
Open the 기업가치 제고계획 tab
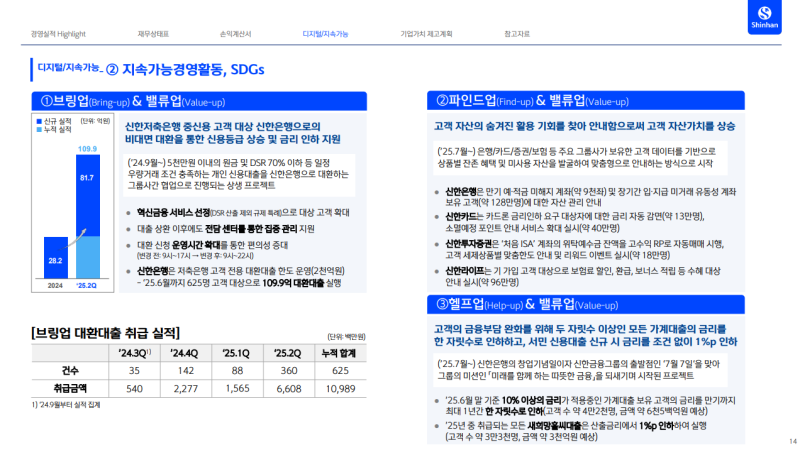tap(426, 33)
